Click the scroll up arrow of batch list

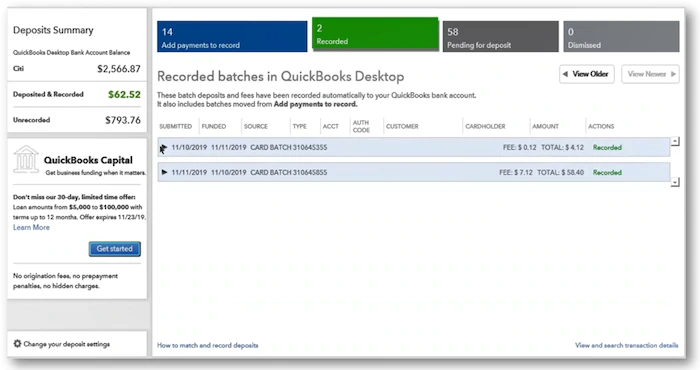(x=675, y=141)
